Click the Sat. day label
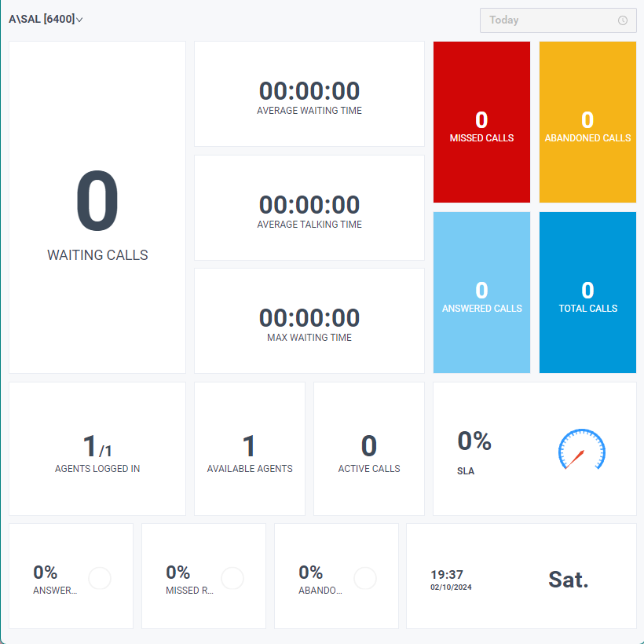Viewport: 644px width, 644px height. click(x=569, y=580)
